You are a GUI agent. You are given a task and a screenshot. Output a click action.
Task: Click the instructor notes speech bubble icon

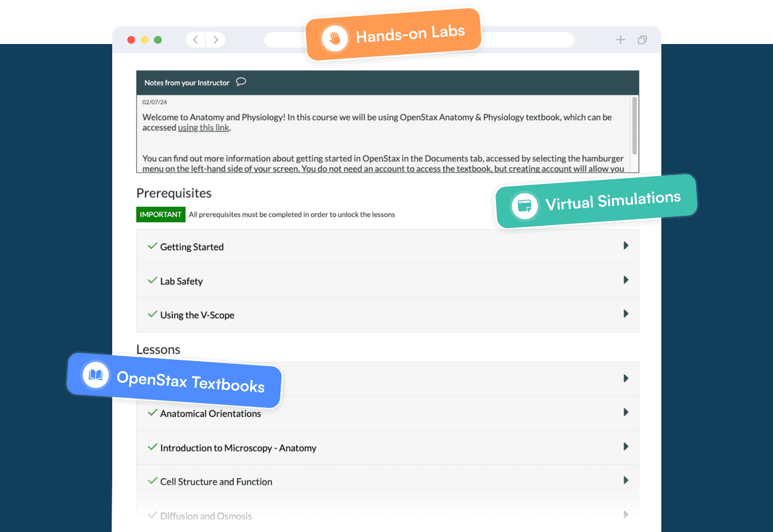(x=241, y=82)
